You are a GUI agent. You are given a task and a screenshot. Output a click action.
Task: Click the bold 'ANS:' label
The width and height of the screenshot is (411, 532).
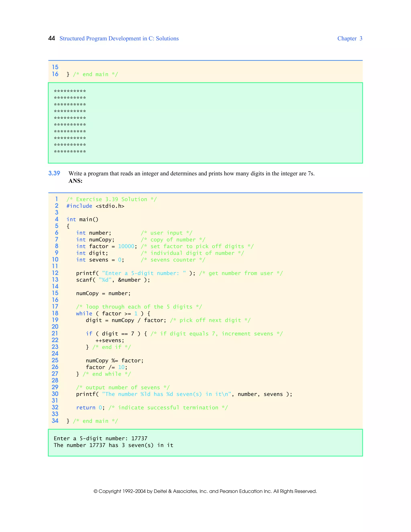[75, 181]
